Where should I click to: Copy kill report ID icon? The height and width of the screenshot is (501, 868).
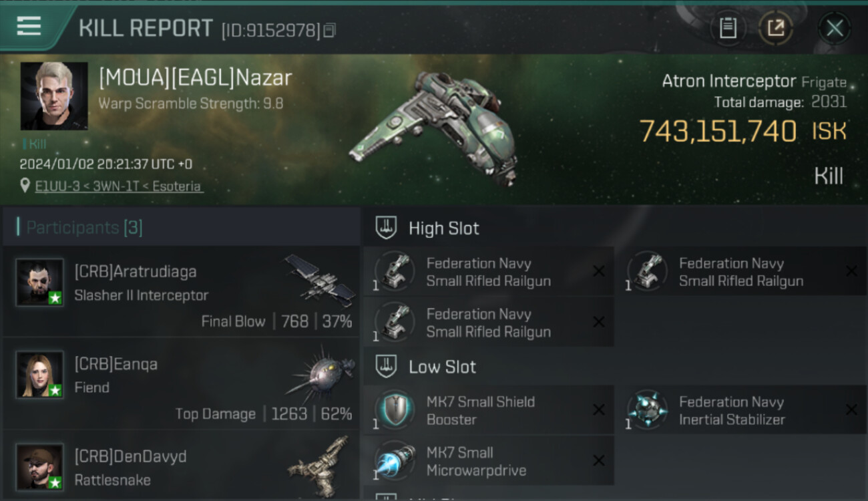329,30
